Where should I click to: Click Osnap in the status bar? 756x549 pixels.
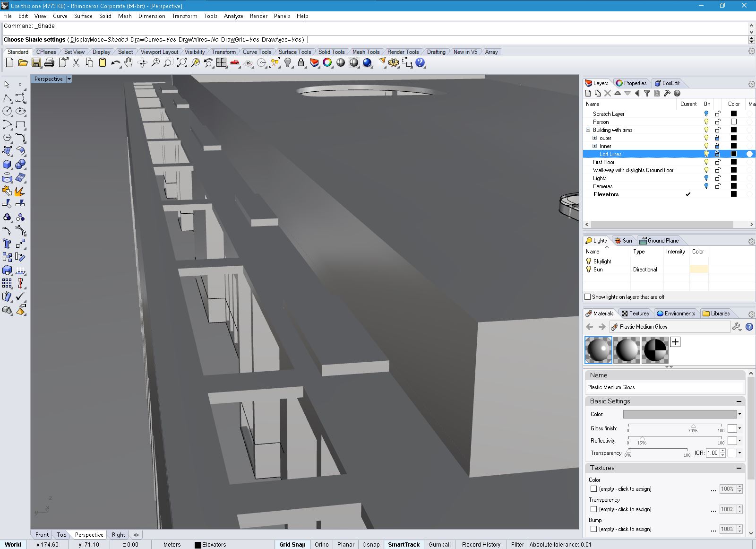pyautogui.click(x=371, y=545)
